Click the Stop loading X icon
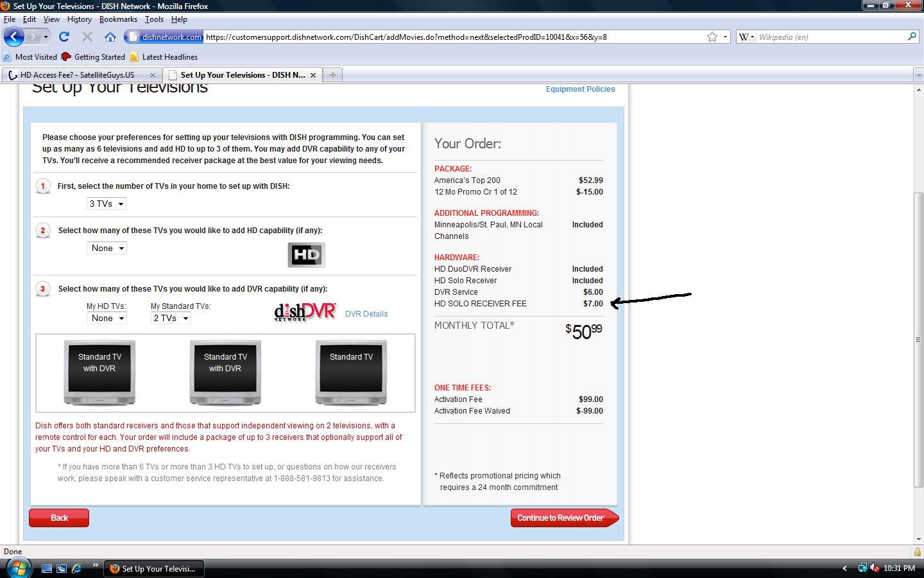Screen dimensions: 924x578 tap(87, 37)
